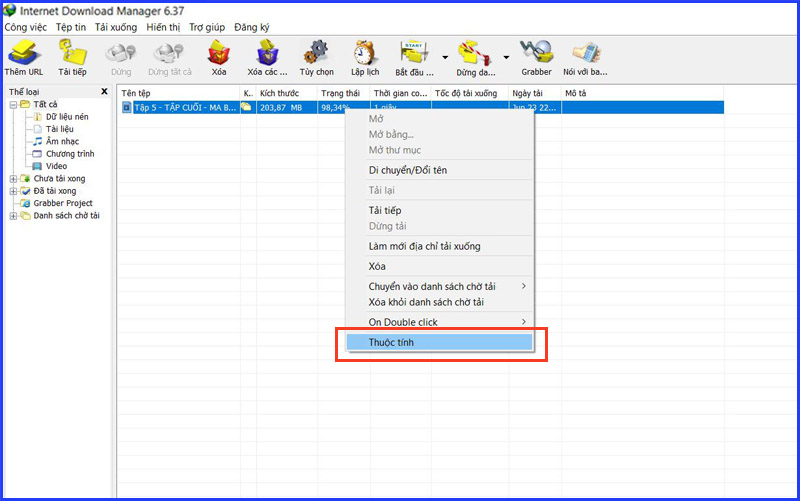Image resolution: width=800 pixels, height=501 pixels.
Task: Click the Mở context menu entry
Action: (x=439, y=119)
